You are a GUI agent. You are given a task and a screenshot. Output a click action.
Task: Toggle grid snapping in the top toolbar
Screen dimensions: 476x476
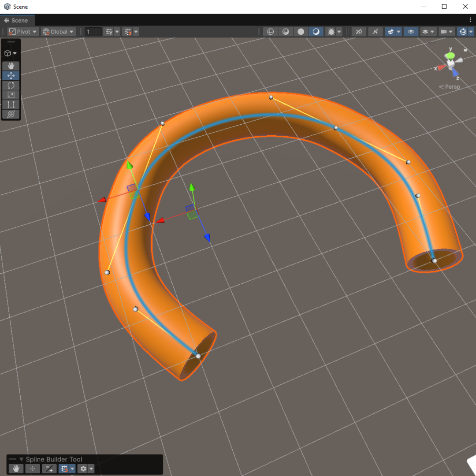point(128,32)
